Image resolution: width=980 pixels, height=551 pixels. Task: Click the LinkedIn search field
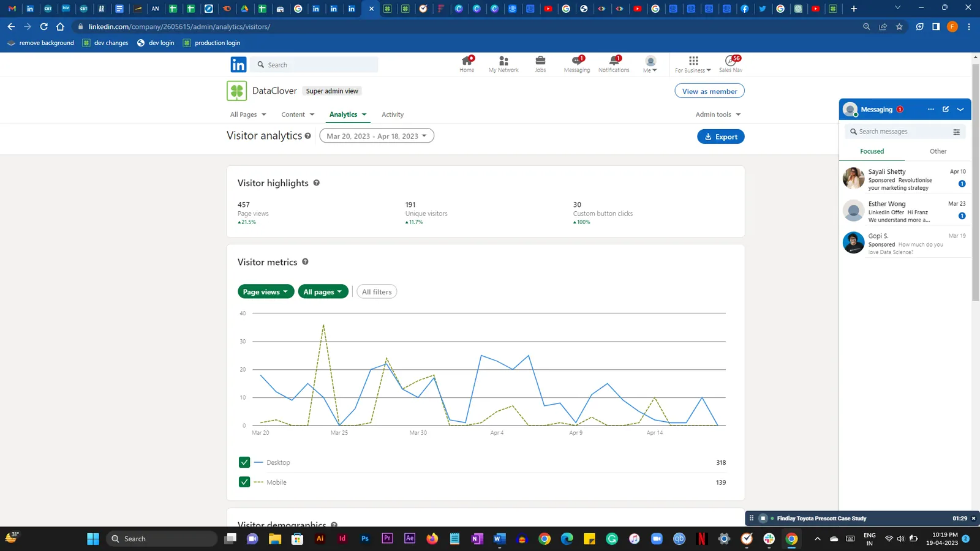[x=314, y=64]
